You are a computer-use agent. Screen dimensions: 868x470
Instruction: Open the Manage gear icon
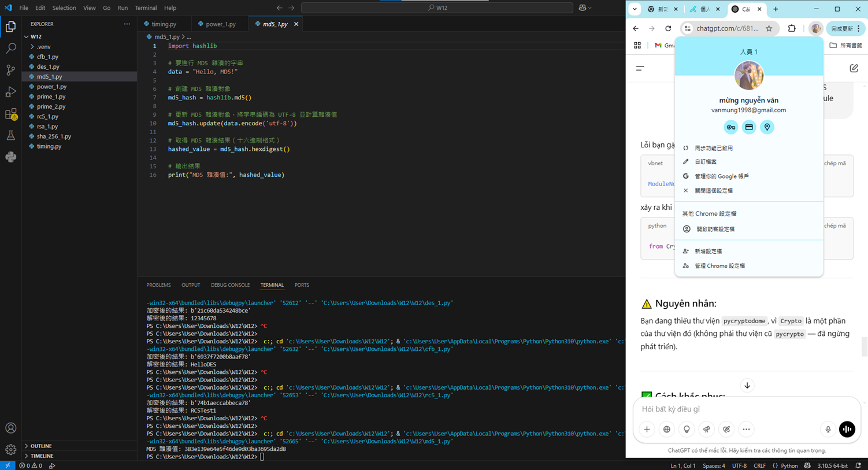point(10,449)
